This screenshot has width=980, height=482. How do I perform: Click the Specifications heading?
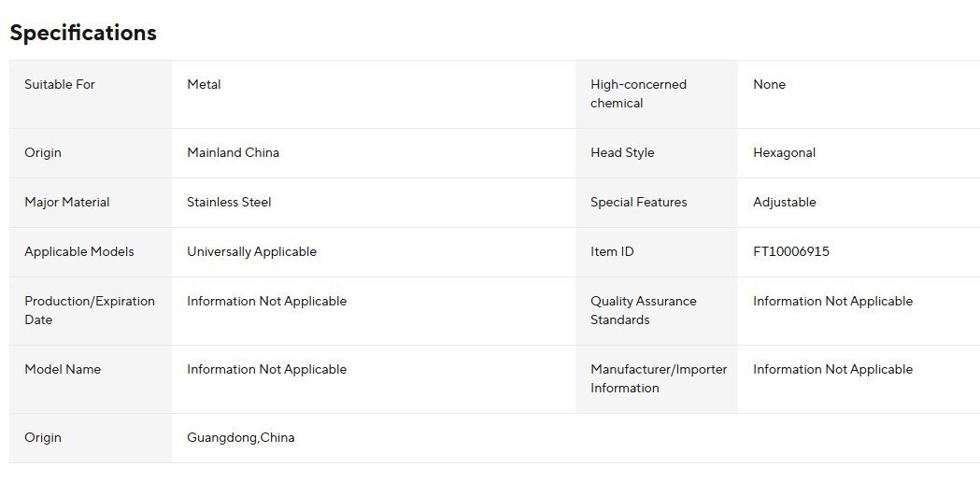(x=83, y=33)
